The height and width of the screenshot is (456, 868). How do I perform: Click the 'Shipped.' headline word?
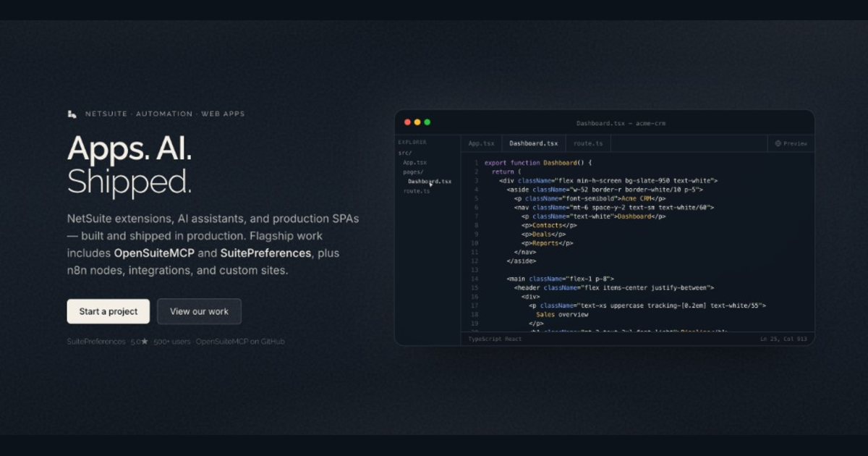click(129, 181)
